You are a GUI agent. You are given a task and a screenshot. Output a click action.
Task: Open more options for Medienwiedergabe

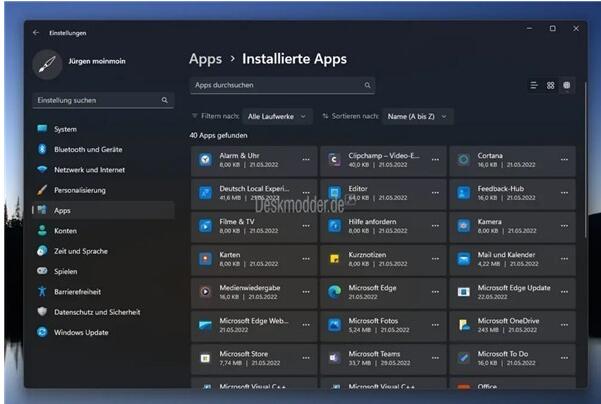pyautogui.click(x=306, y=292)
